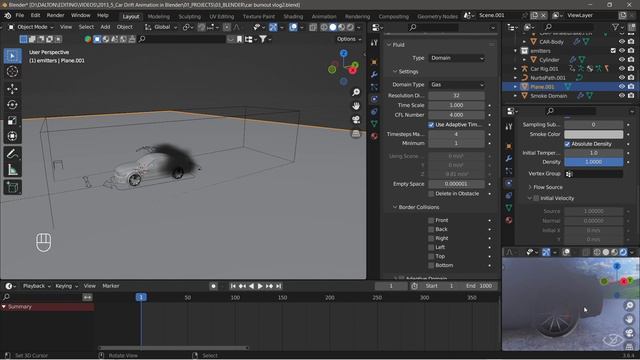Select the Move tool
640x360 pixels.
click(x=12, y=89)
